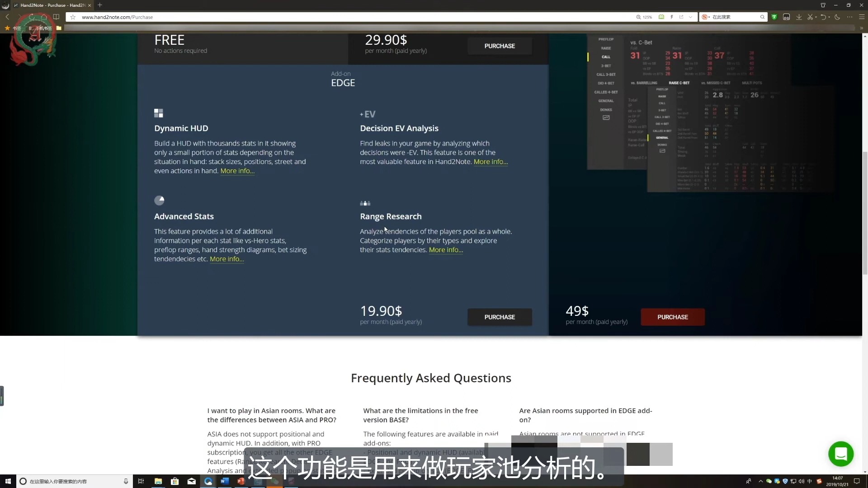868x488 pixels.
Task: Open More info link under Dynamic HUD
Action: pyautogui.click(x=237, y=171)
